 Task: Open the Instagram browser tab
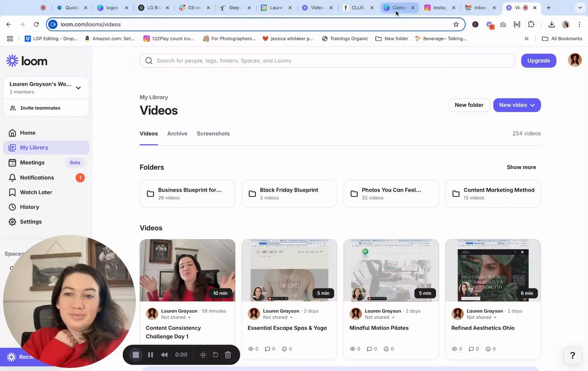click(441, 8)
